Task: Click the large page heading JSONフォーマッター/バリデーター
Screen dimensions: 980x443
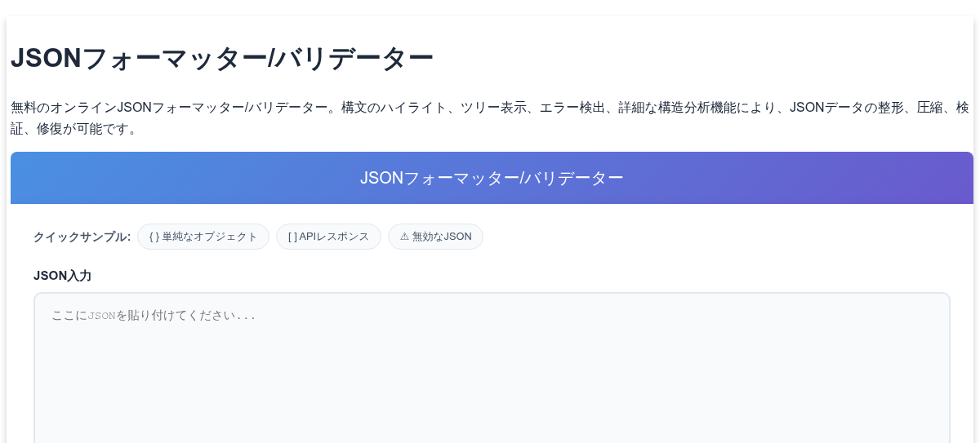Action: click(221, 59)
